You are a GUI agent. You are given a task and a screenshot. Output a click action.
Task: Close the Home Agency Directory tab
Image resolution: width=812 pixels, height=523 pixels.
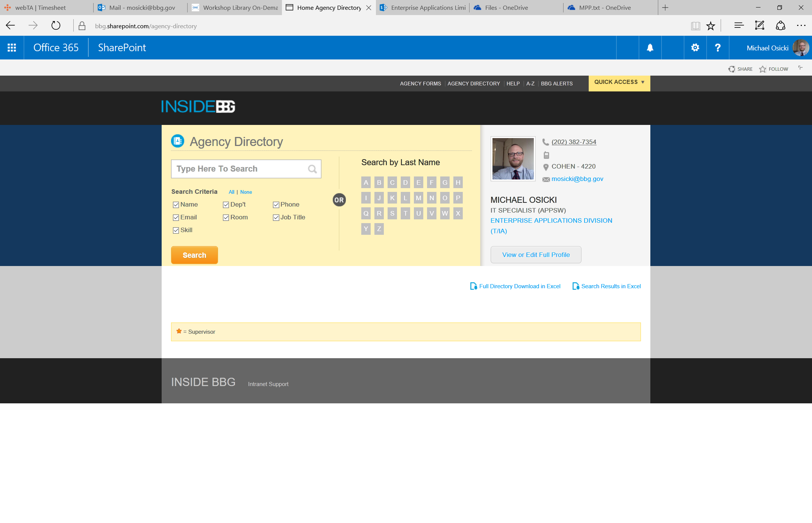coord(368,8)
